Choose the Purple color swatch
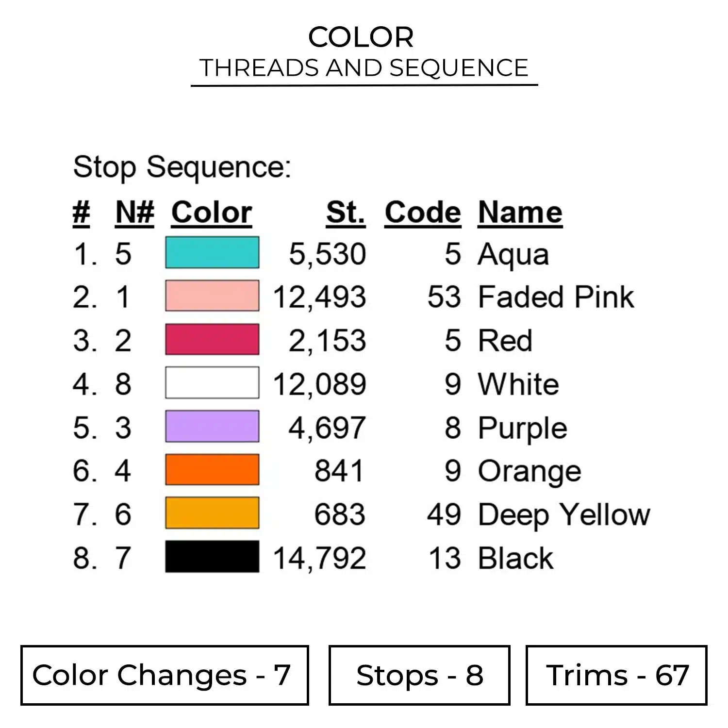The height and width of the screenshot is (728, 728). (x=212, y=426)
